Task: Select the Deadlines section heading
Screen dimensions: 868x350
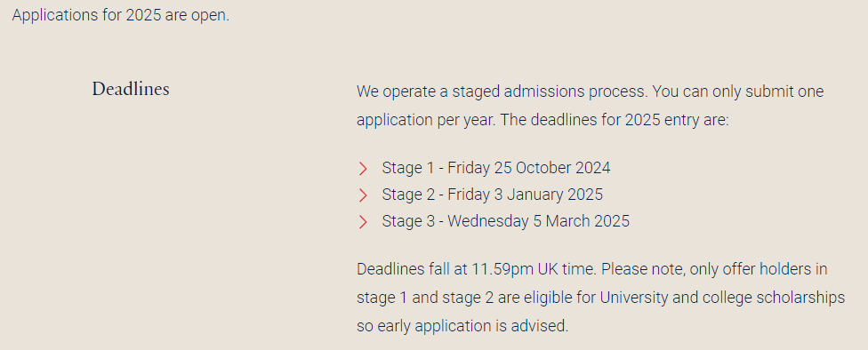Action: pos(131,89)
